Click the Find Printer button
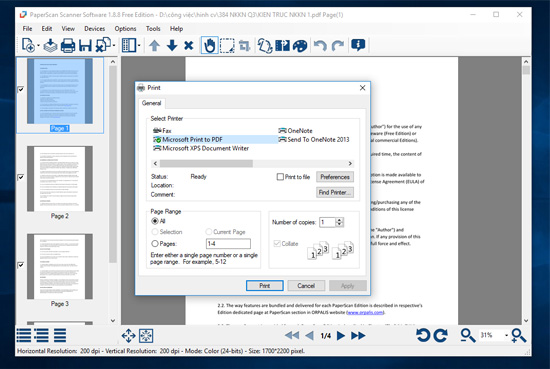The width and height of the screenshot is (550, 369). pos(335,192)
